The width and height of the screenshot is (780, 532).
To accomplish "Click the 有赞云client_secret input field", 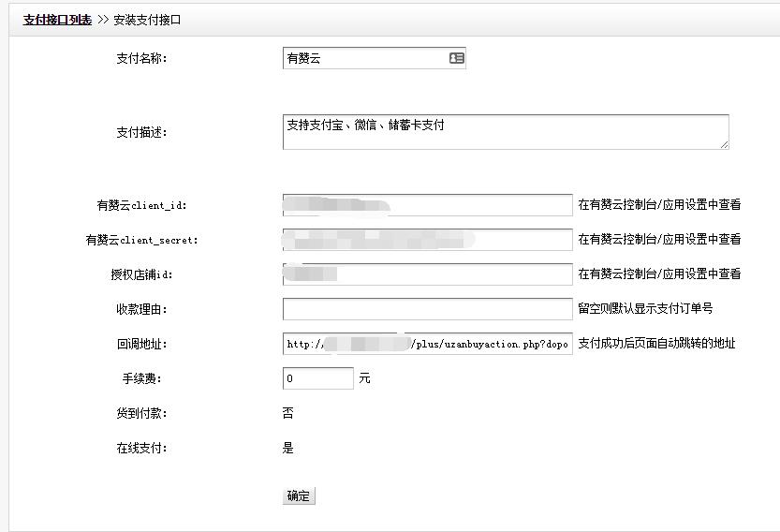I will (x=427, y=240).
